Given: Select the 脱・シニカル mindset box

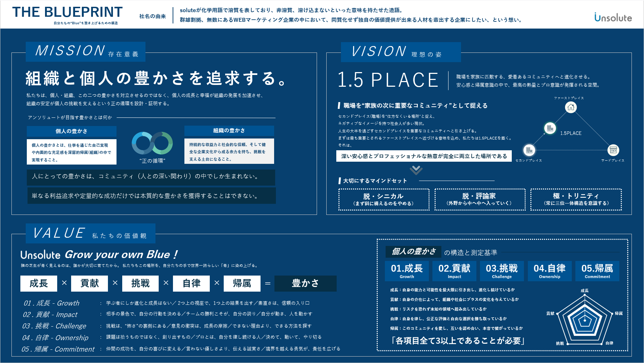Looking at the screenshot, I should click(384, 200).
